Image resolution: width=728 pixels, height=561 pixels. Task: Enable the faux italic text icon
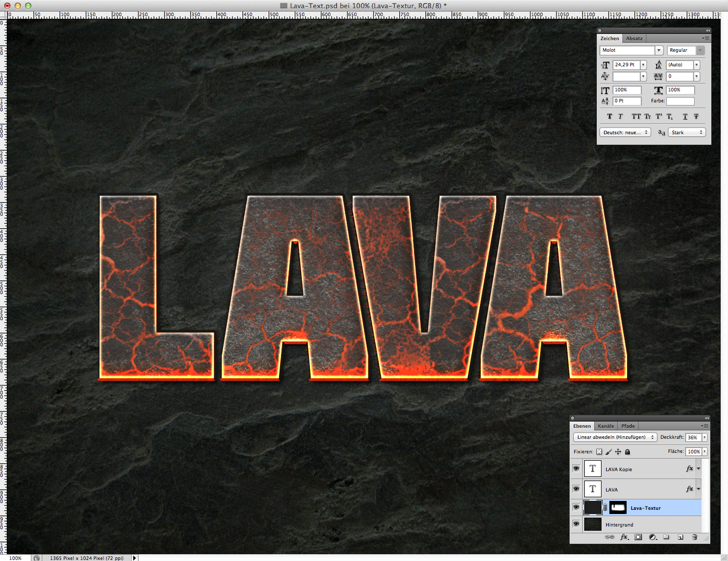coord(620,116)
